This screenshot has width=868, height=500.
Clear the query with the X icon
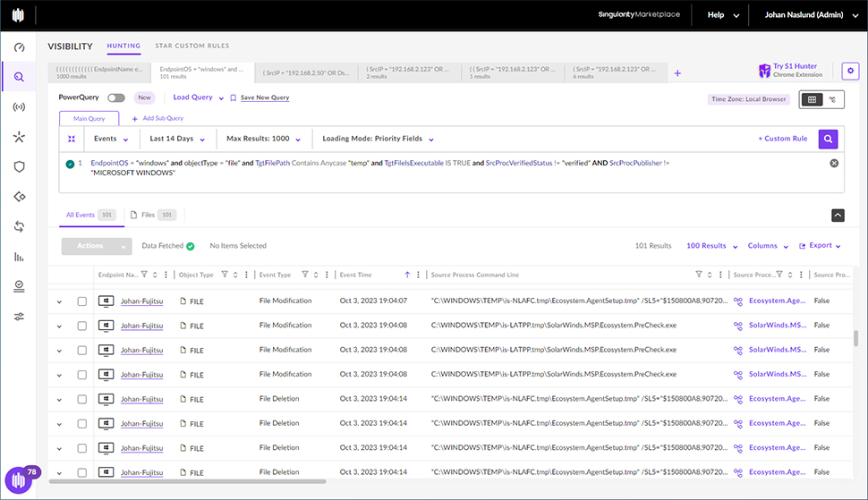[x=834, y=163]
